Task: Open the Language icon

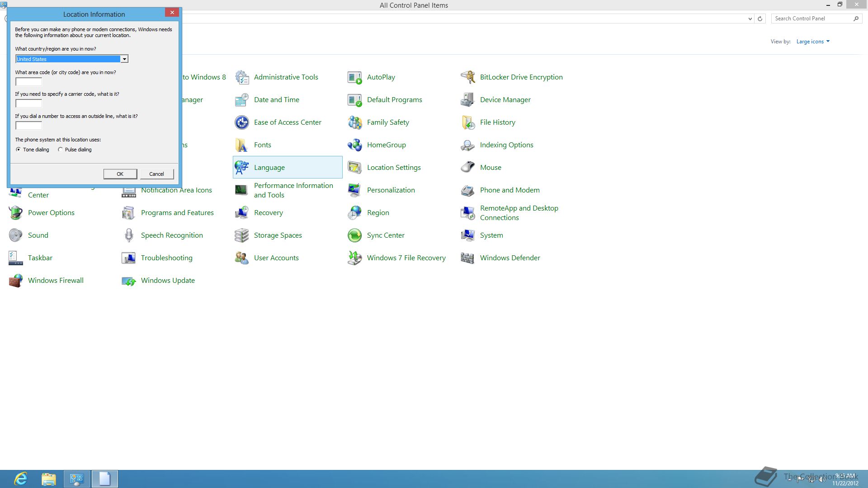Action: point(242,168)
